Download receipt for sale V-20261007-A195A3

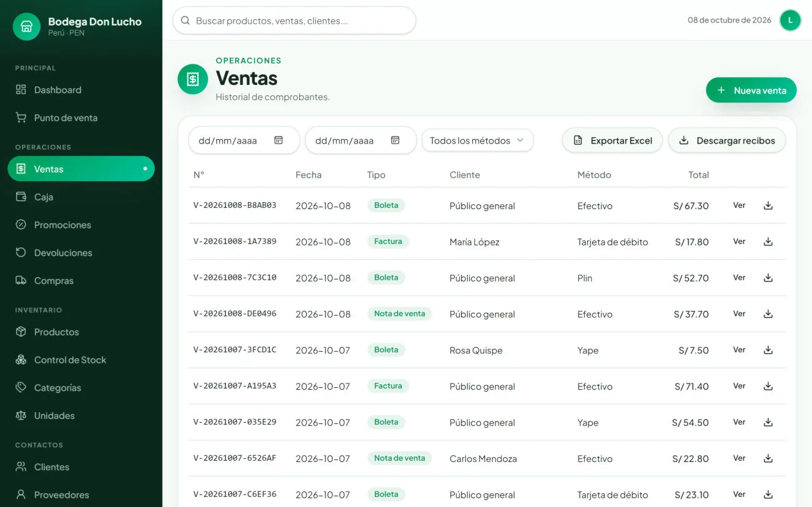pos(768,386)
